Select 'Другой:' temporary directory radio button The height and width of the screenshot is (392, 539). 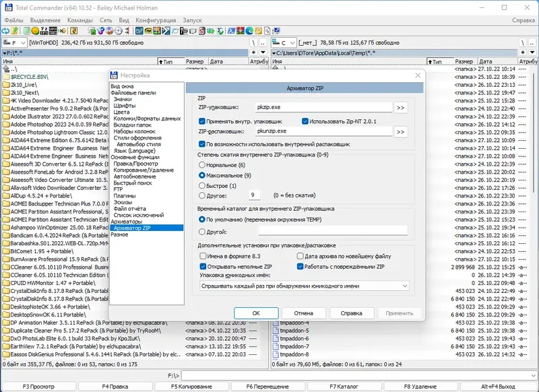tap(202, 232)
